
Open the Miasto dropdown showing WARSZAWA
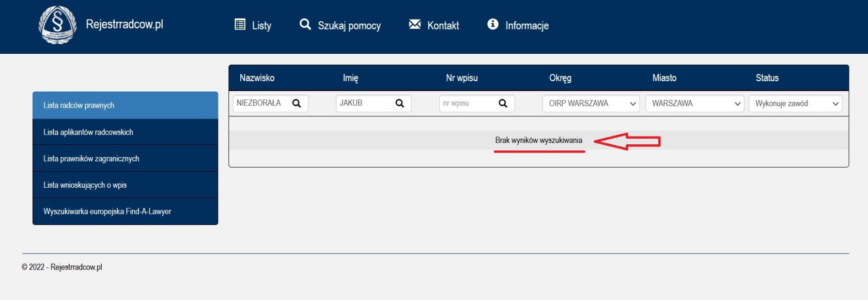tap(694, 103)
